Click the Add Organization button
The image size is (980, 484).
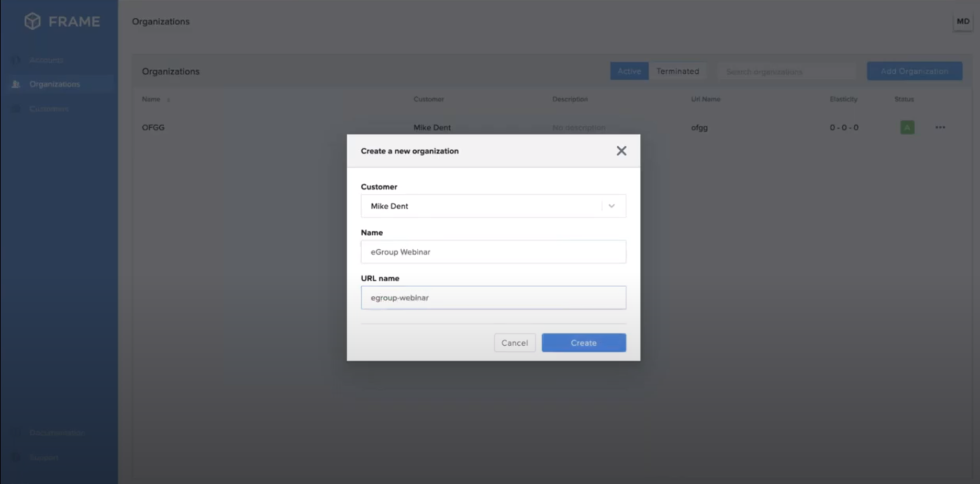(915, 71)
